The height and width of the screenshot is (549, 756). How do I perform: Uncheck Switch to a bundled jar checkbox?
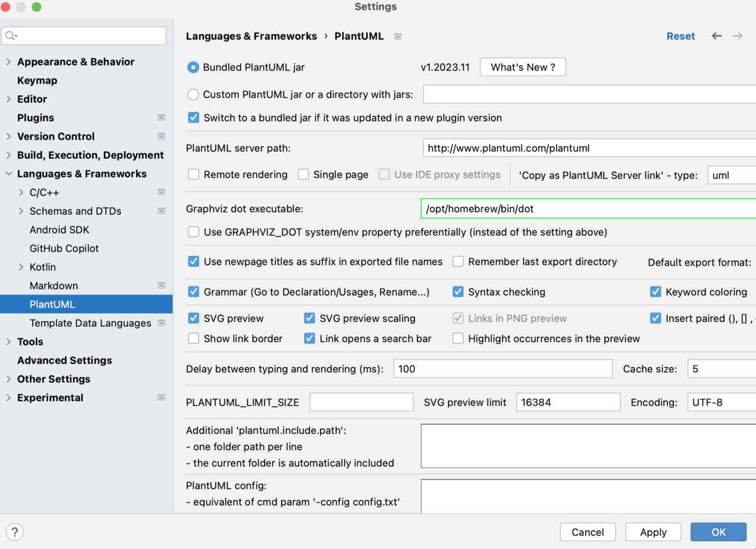[194, 118]
